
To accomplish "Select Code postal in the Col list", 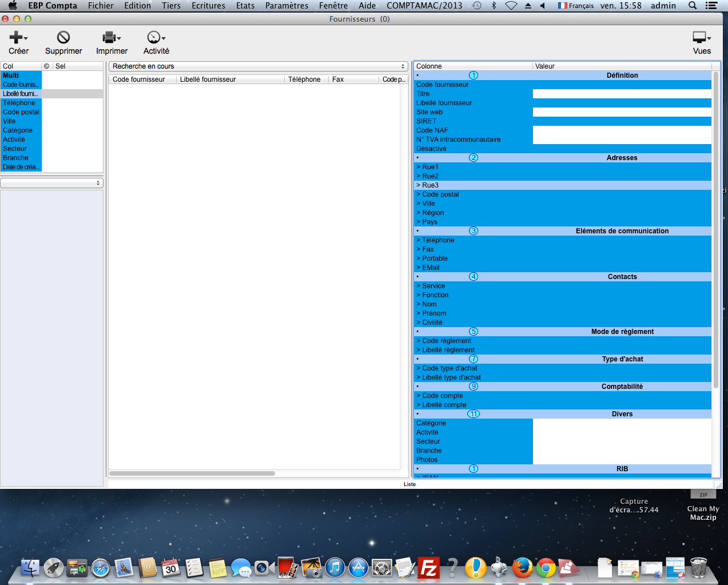I will 21,112.
